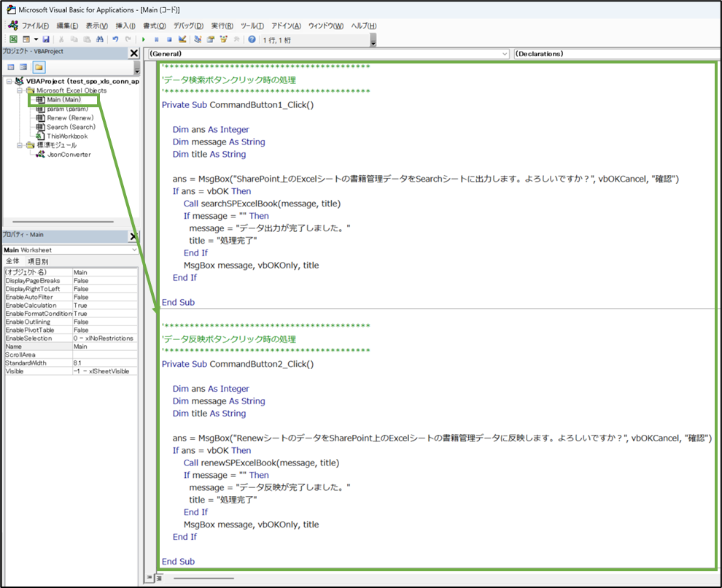Click the Paste clipboard icon
The width and height of the screenshot is (722, 588).
click(x=87, y=39)
